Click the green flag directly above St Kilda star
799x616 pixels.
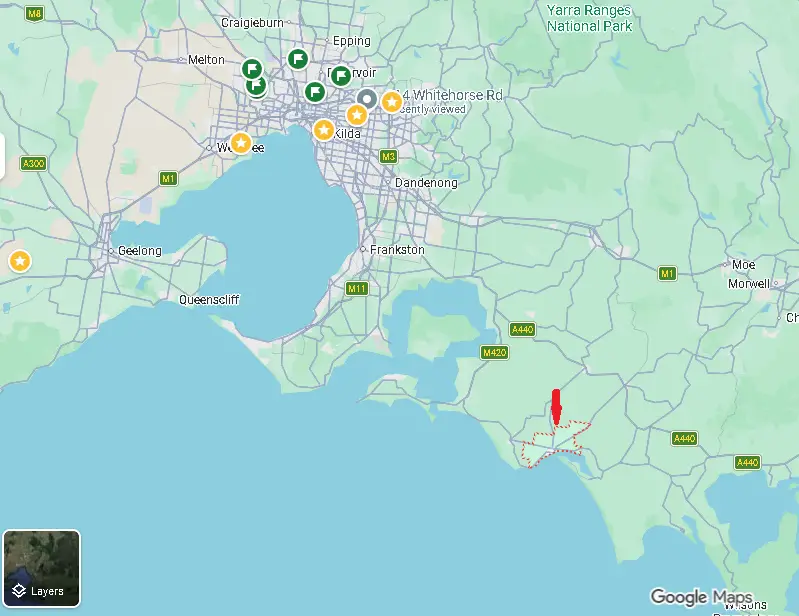pyautogui.click(x=315, y=93)
